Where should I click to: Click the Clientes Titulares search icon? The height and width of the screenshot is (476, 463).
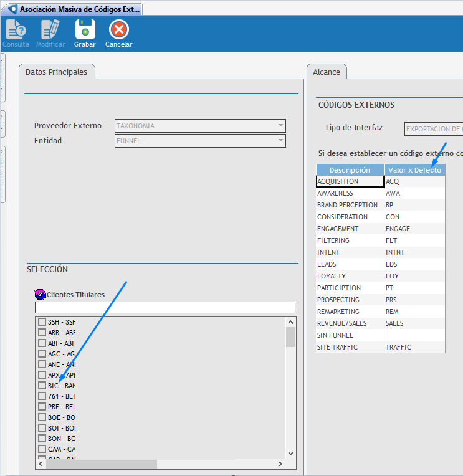click(x=41, y=295)
